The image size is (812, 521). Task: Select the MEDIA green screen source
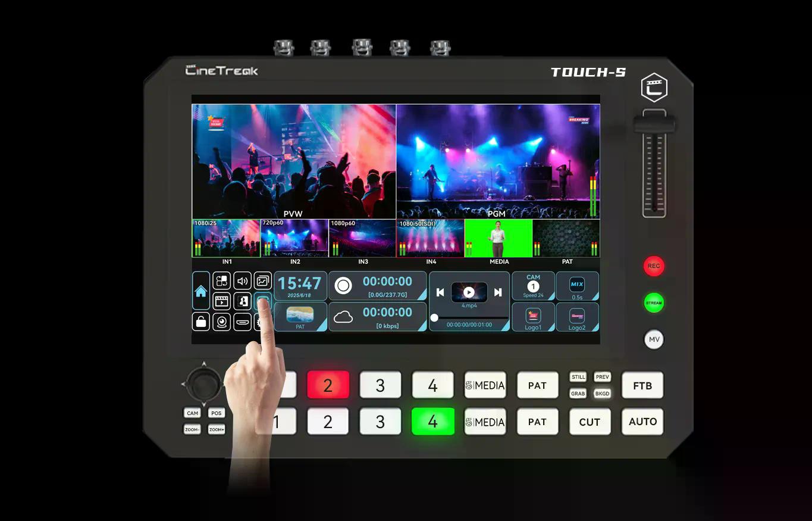(x=498, y=239)
